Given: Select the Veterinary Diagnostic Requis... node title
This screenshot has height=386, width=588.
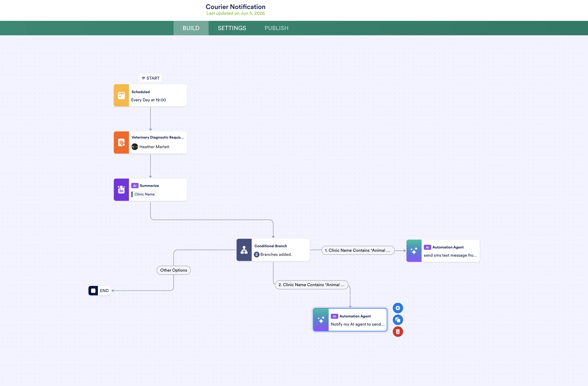Looking at the screenshot, I should point(158,137).
